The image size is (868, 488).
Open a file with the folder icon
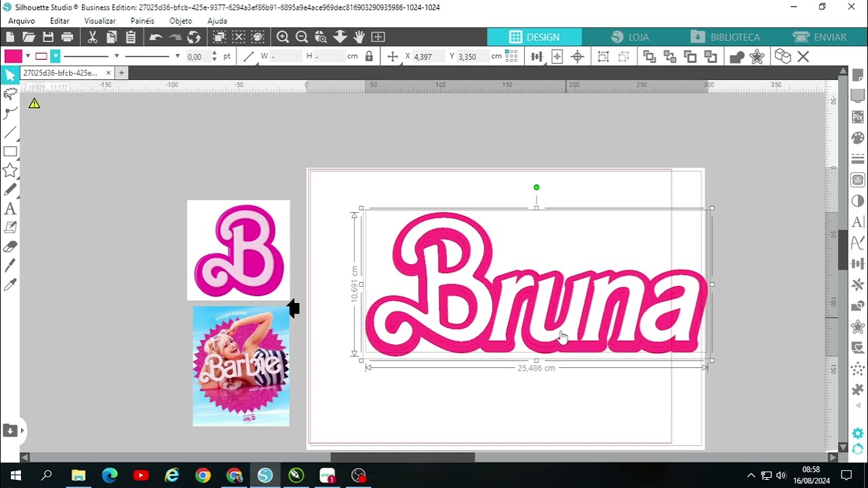pyautogui.click(x=28, y=37)
